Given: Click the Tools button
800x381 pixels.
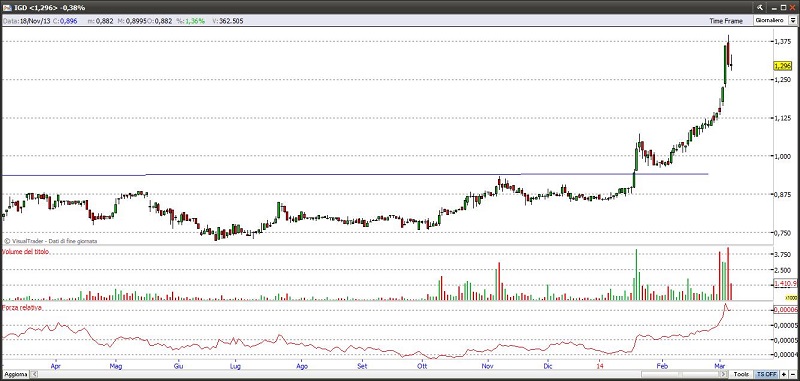Looking at the screenshot, I should pos(741,375).
